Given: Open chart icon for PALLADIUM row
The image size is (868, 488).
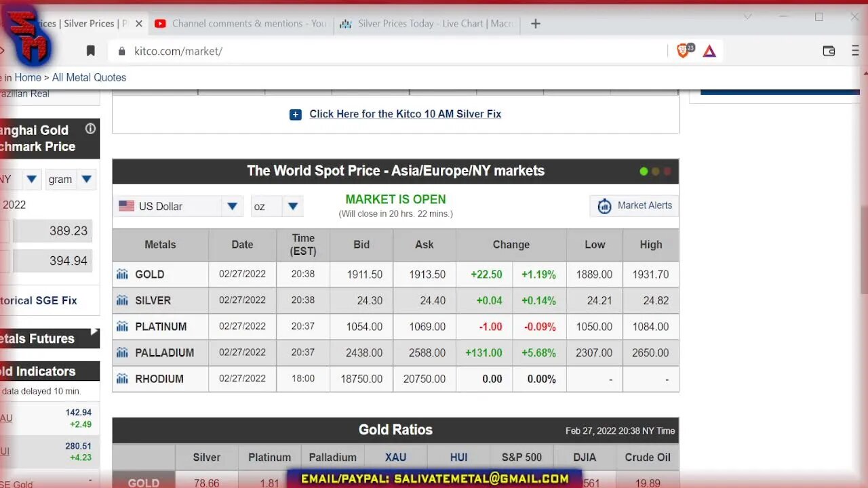Looking at the screenshot, I should coord(122,352).
